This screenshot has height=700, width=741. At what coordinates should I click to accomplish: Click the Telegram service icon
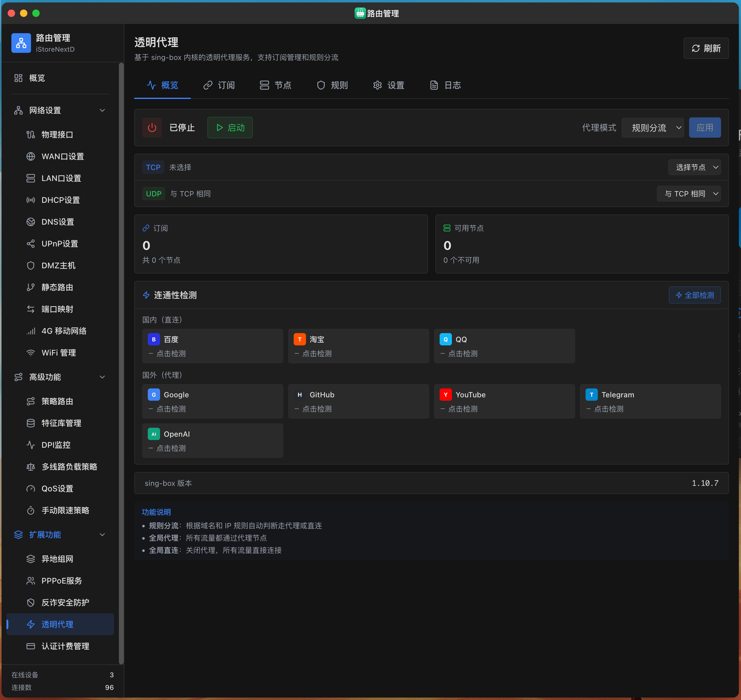pyautogui.click(x=591, y=395)
